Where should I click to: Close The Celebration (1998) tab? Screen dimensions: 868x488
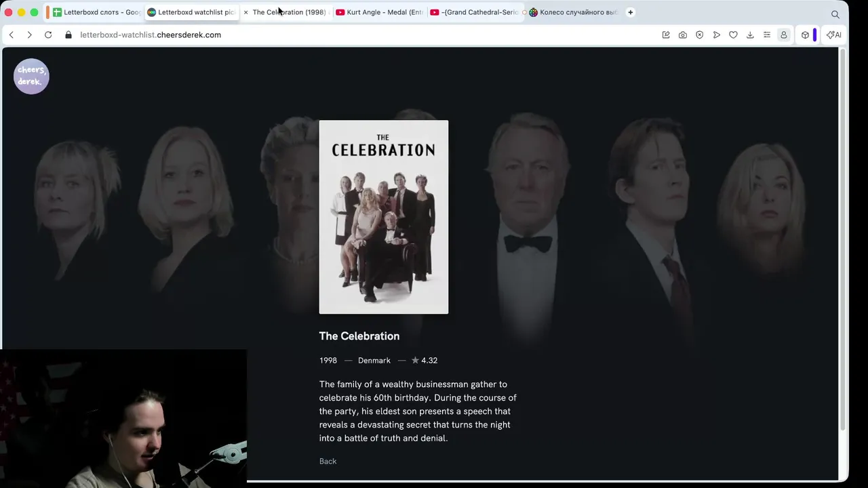245,12
